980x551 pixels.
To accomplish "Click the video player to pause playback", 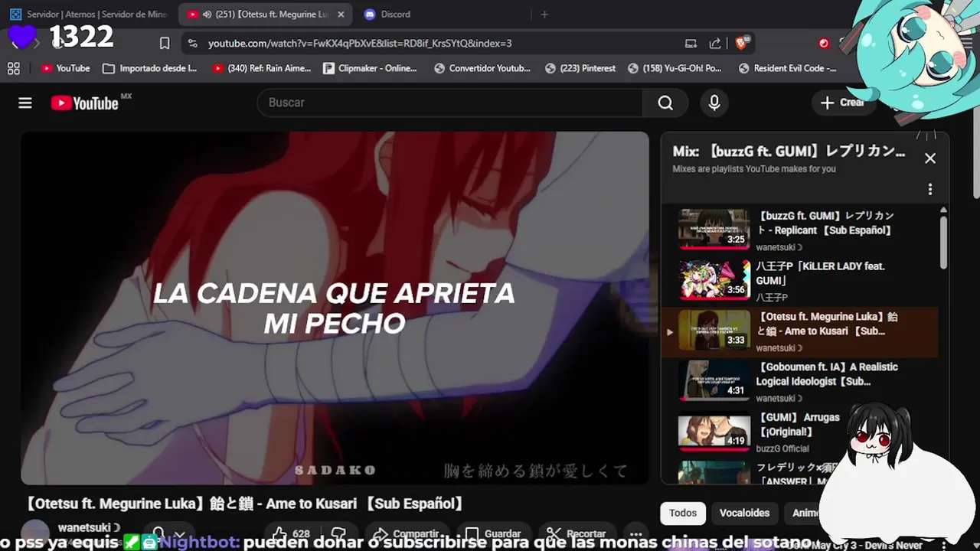I will tap(335, 308).
